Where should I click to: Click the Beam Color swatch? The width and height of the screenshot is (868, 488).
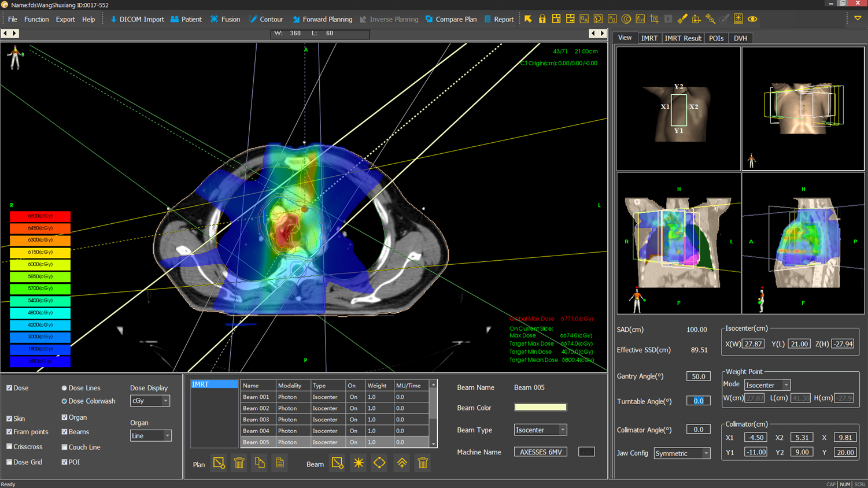point(540,408)
